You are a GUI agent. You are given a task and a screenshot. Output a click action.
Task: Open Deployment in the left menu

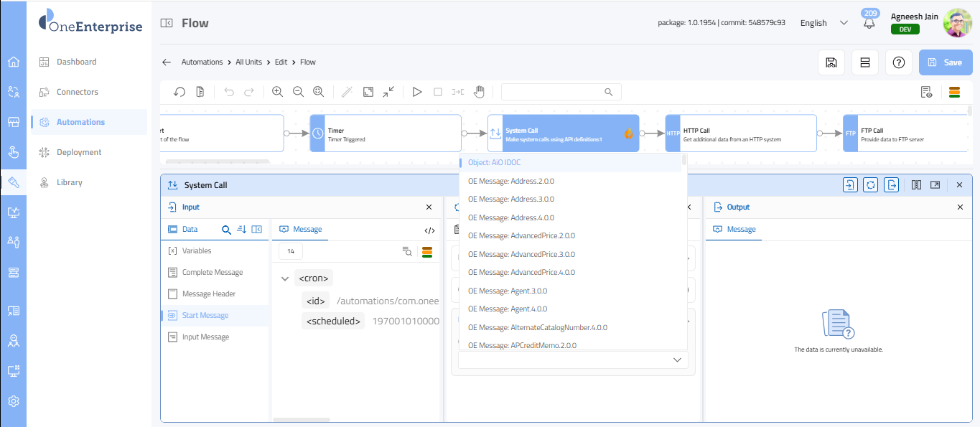coord(79,152)
